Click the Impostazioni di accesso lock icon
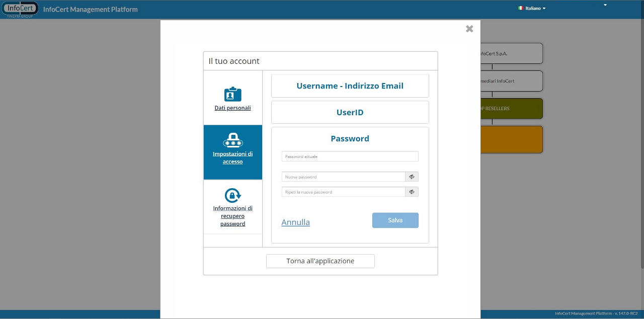Viewport: 644px width, 319px height. (232, 140)
